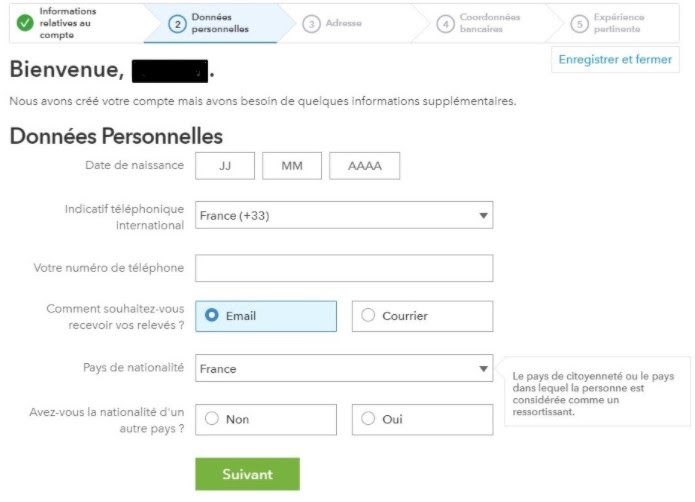This screenshot has width=695, height=502.
Task: Click the step 3 Adresse circle icon
Action: coord(313,23)
